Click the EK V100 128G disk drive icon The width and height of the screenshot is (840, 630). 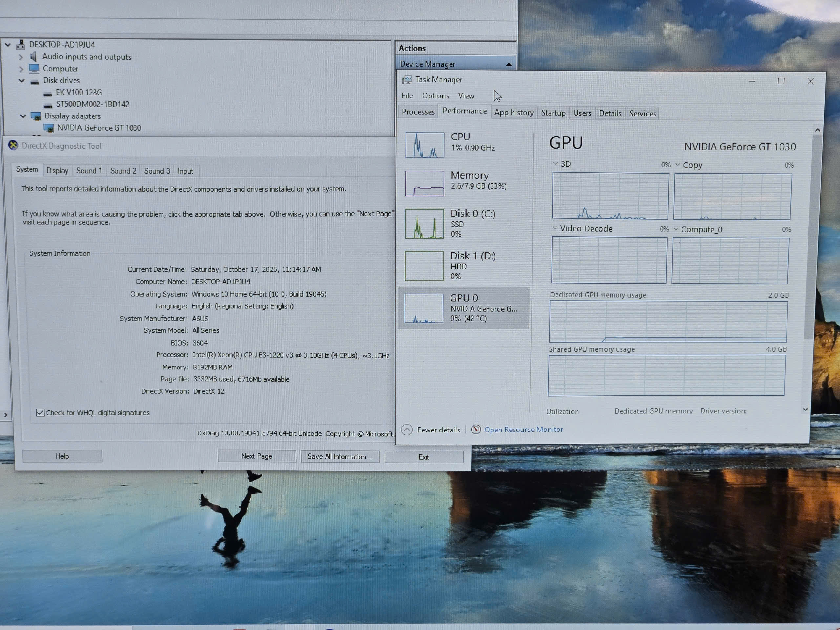[48, 93]
